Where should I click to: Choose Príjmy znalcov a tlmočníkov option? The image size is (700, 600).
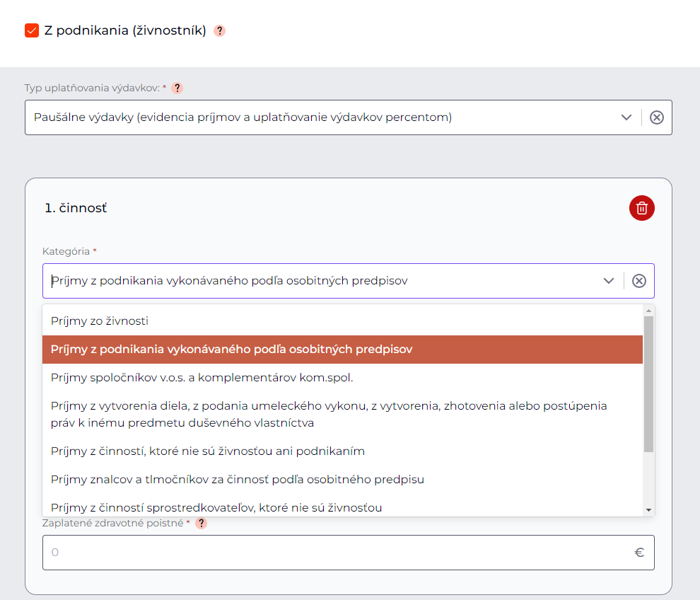tap(237, 479)
